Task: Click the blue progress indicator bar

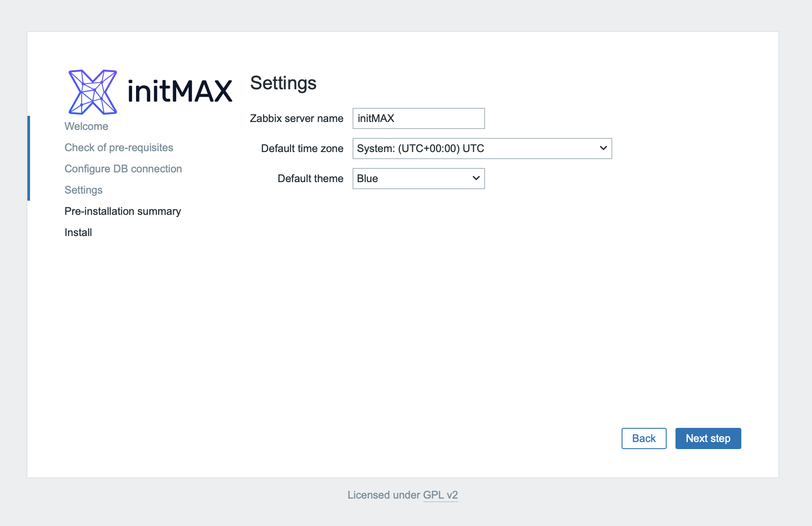Action: [30, 158]
